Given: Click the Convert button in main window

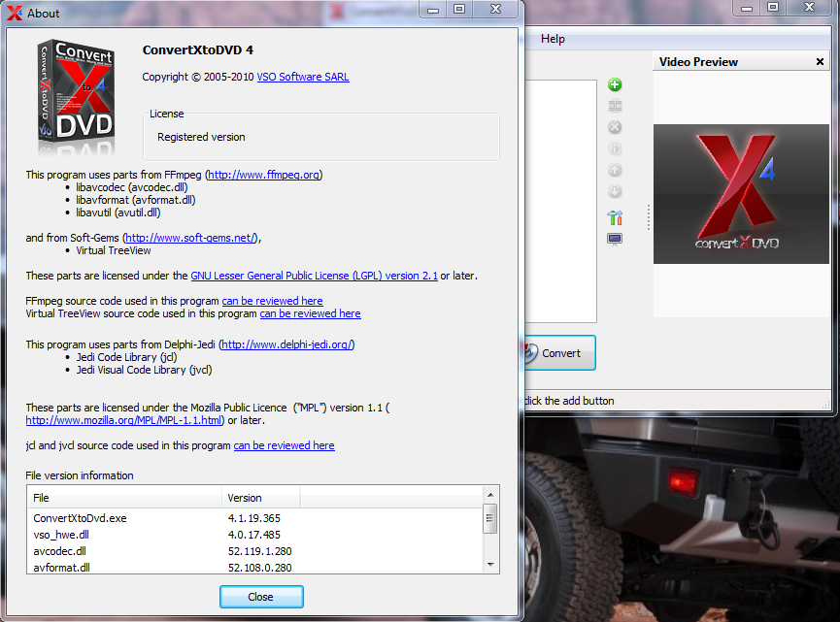Looking at the screenshot, I should [x=558, y=353].
